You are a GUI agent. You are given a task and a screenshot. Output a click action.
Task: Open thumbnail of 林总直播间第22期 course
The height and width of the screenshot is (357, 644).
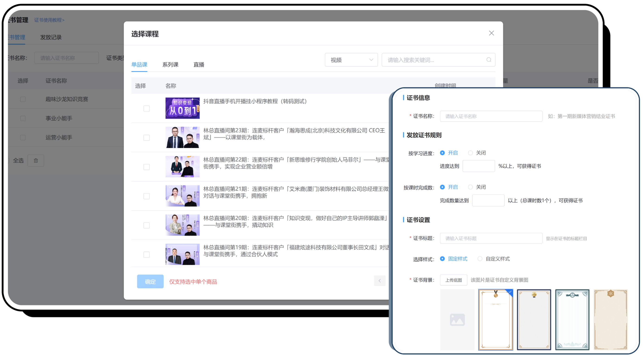pyautogui.click(x=182, y=167)
